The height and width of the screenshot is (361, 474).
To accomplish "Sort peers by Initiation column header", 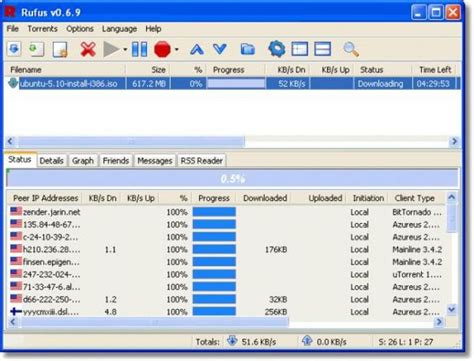I will (368, 198).
